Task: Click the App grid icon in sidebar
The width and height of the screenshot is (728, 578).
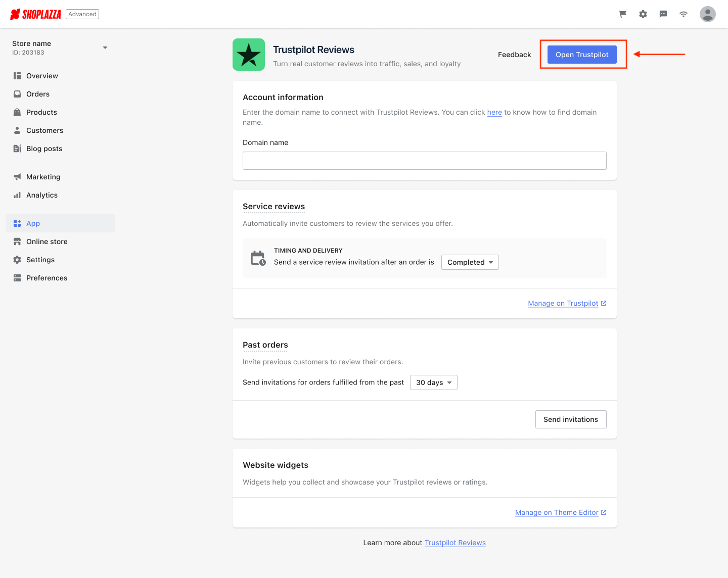Action: point(17,223)
